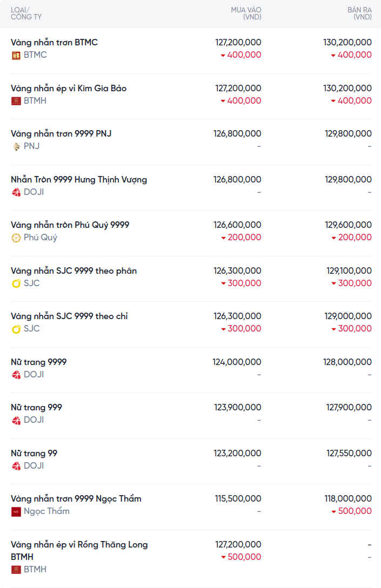Click the Phú Quý logo icon

16,238
